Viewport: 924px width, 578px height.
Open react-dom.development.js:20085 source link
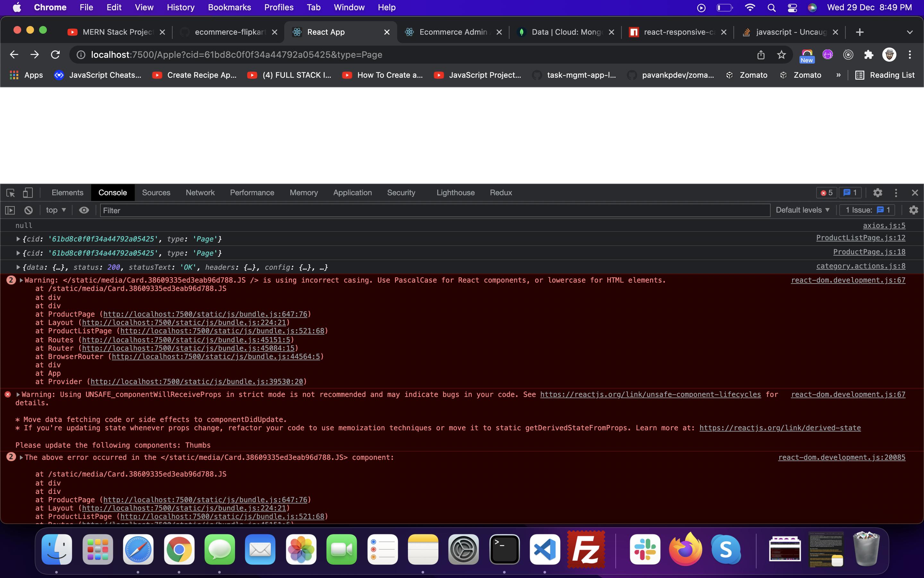coord(842,458)
